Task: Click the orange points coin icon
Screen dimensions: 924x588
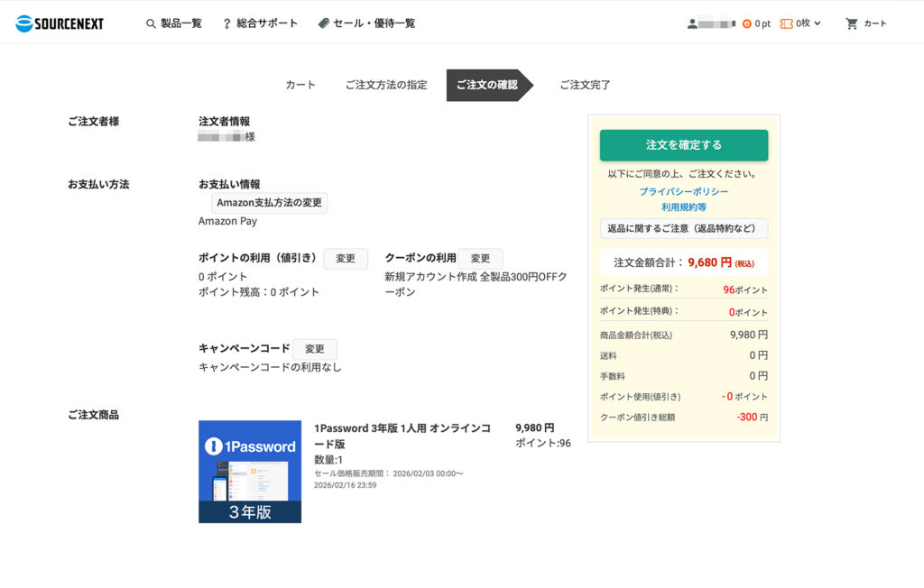Action: [746, 23]
